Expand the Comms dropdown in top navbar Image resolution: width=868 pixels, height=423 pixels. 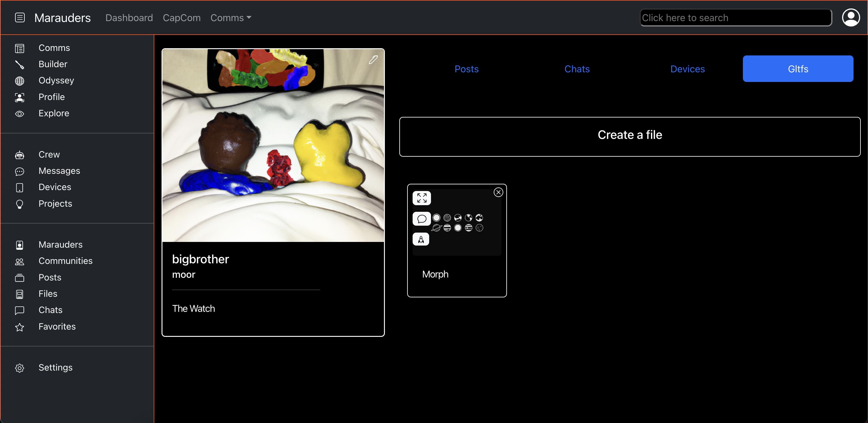tap(231, 18)
